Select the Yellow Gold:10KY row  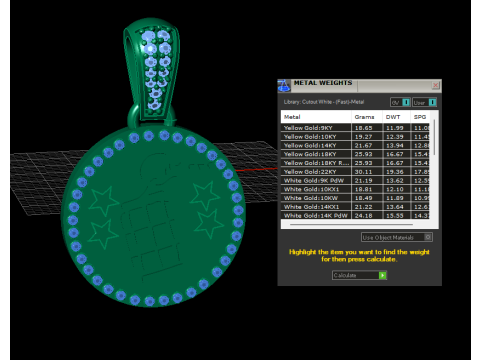(x=355, y=137)
